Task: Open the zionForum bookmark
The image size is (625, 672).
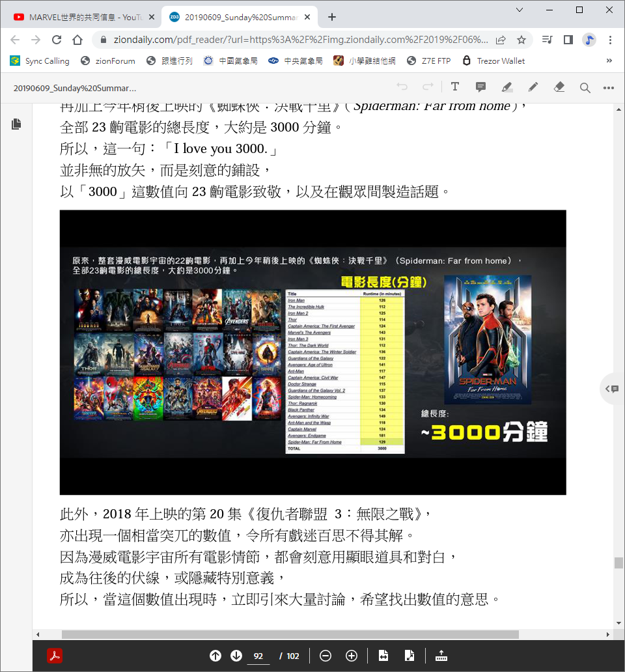Action: click(108, 61)
